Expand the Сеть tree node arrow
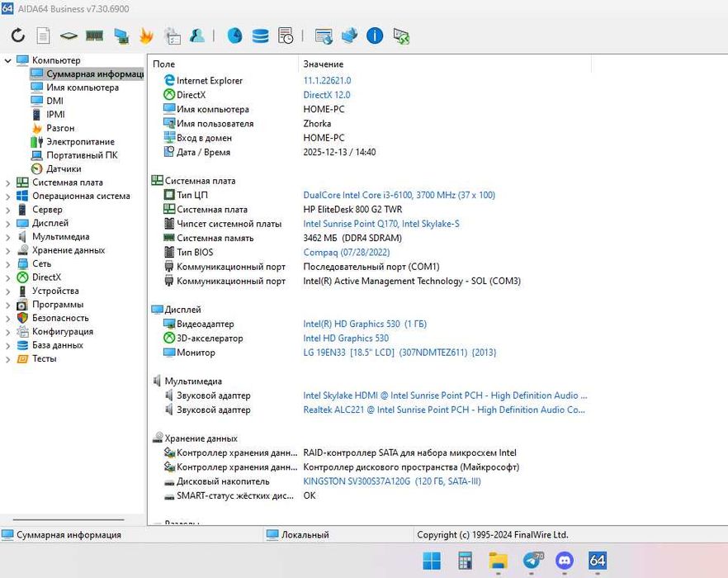Screen dimensions: 728x578 (8, 264)
